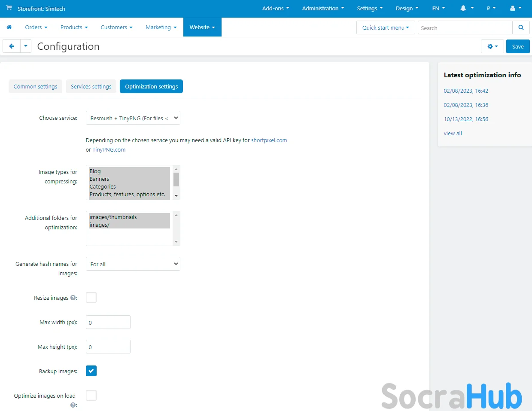
Task: Uncheck the Backup images checkbox
Action: point(91,371)
